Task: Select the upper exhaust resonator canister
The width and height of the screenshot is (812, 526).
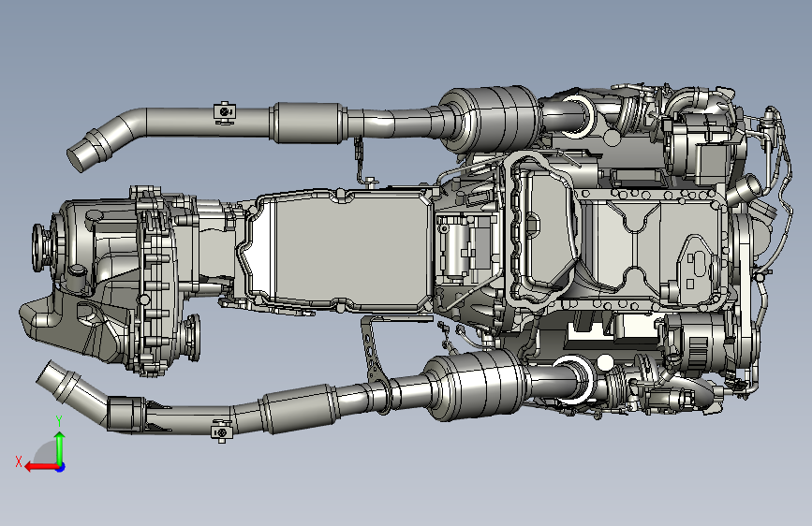Action: point(309,123)
